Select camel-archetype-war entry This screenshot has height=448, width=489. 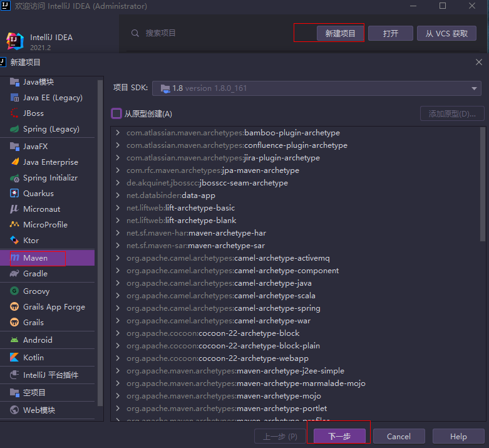point(219,321)
